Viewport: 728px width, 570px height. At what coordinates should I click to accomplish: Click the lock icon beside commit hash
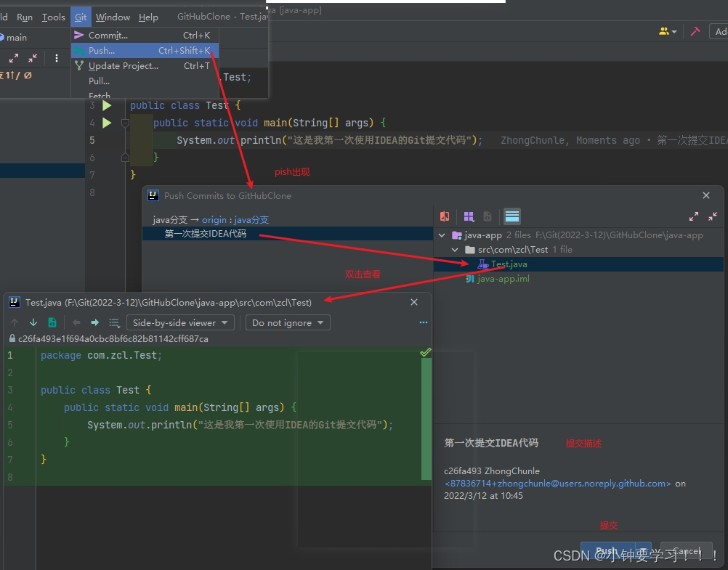(12, 339)
